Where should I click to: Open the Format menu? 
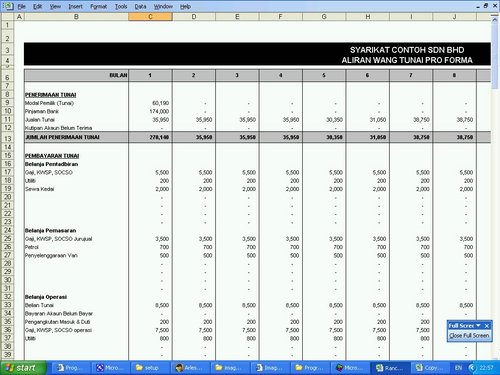click(x=98, y=6)
